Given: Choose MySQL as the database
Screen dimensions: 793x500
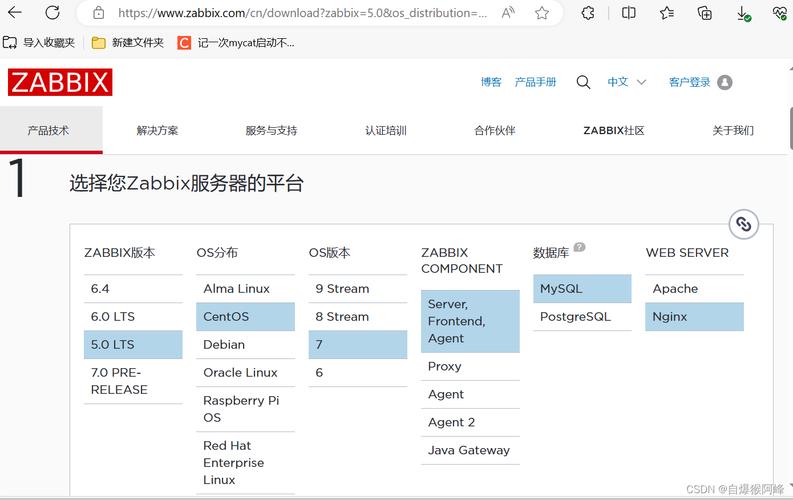Looking at the screenshot, I should (582, 289).
